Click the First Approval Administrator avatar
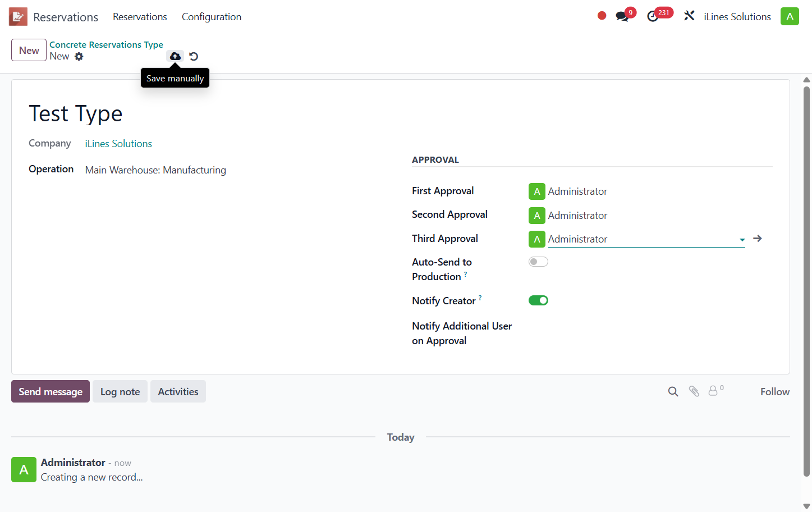 coord(537,191)
